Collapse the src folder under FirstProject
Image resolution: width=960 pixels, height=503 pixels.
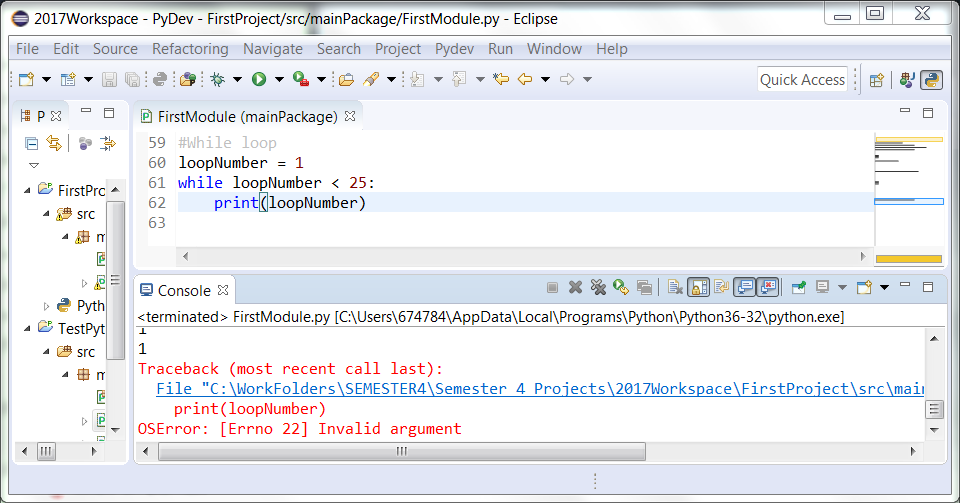click(x=46, y=214)
